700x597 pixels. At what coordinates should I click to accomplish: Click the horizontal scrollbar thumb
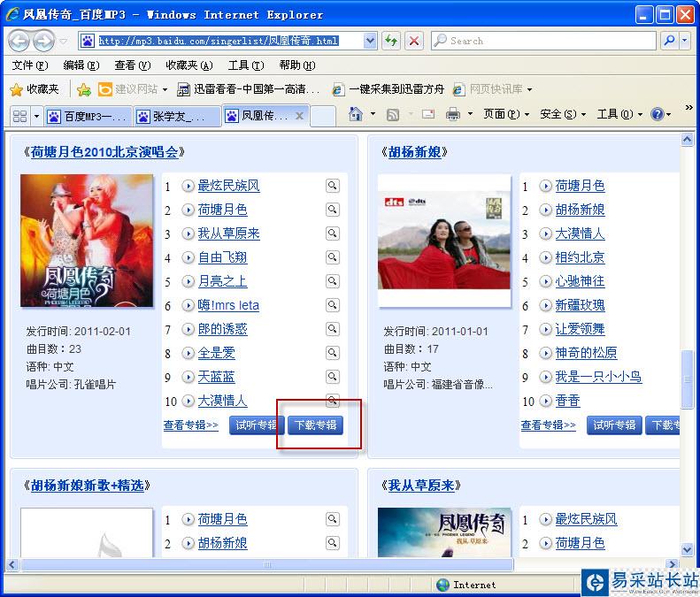pyautogui.click(x=267, y=565)
